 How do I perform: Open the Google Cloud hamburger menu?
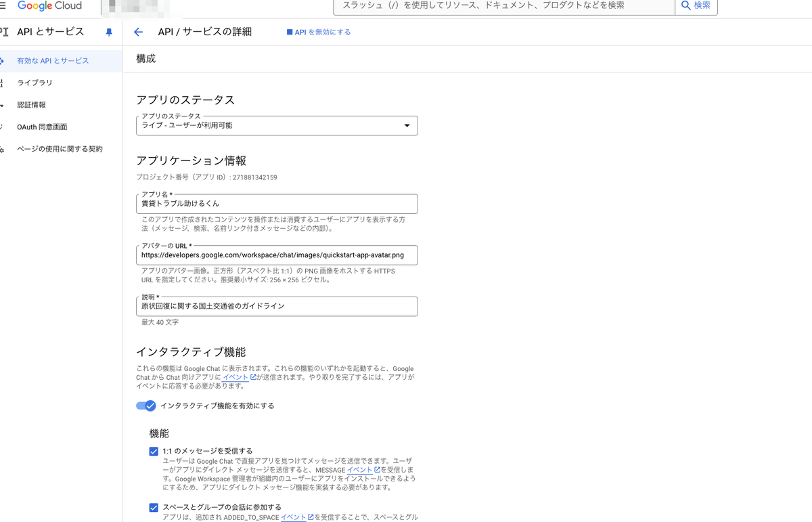[x=3, y=5]
